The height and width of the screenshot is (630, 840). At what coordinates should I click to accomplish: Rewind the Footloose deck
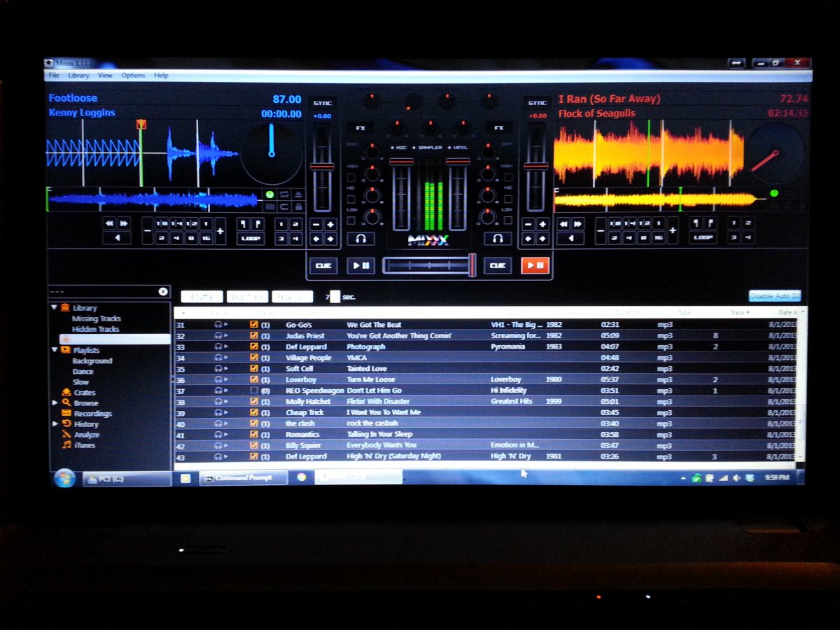click(x=109, y=223)
